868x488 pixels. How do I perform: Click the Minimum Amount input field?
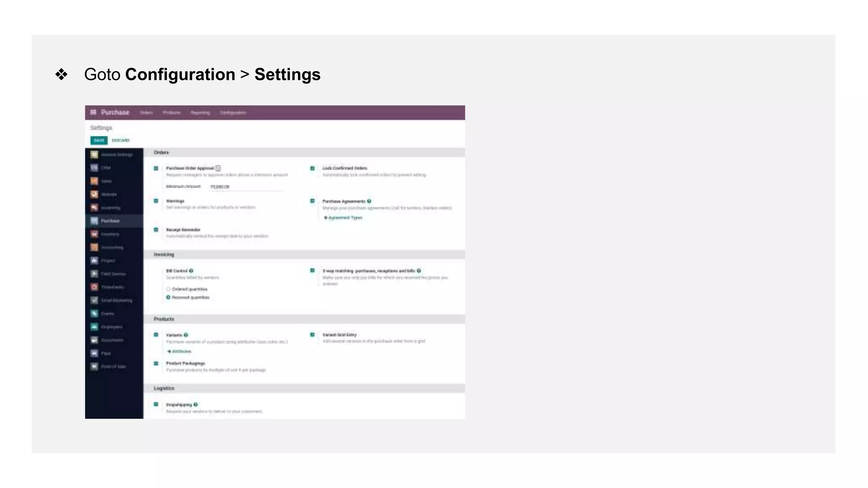click(x=245, y=187)
